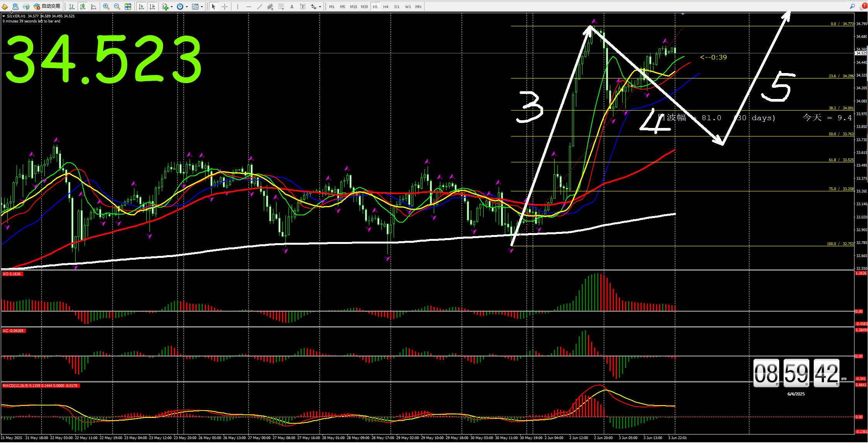The height and width of the screenshot is (443, 868).
Task: Click the search magnifier icon top right
Action: click(x=852, y=6)
